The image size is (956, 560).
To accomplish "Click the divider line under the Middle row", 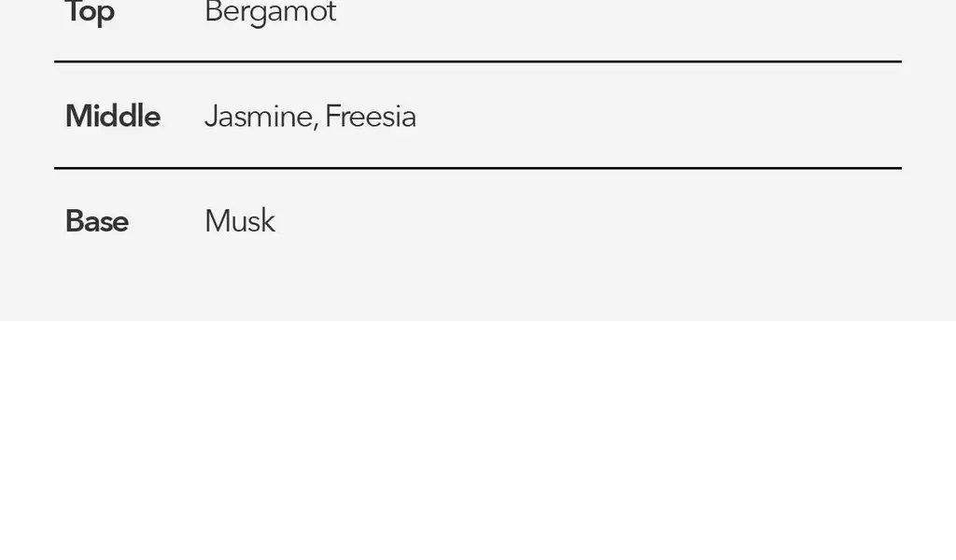I will tap(478, 168).
